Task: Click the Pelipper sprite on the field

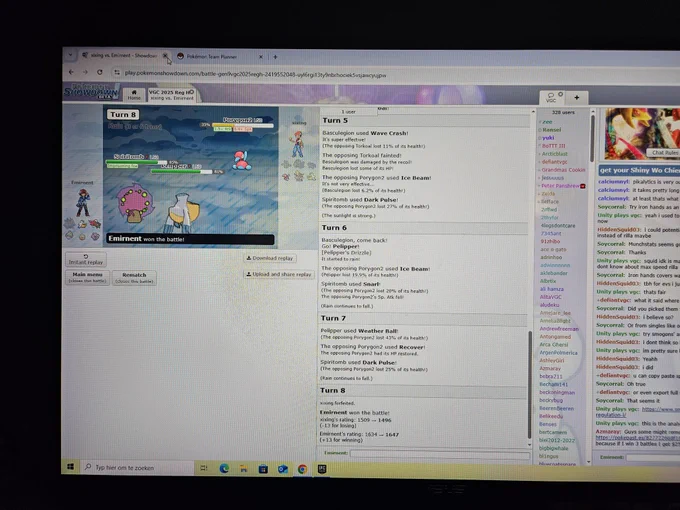Action: tap(183, 213)
